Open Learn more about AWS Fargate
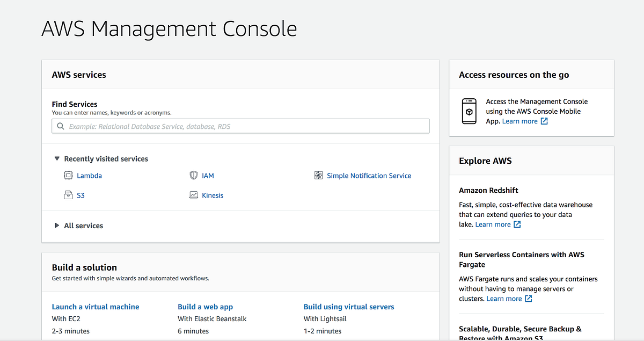 (x=505, y=299)
